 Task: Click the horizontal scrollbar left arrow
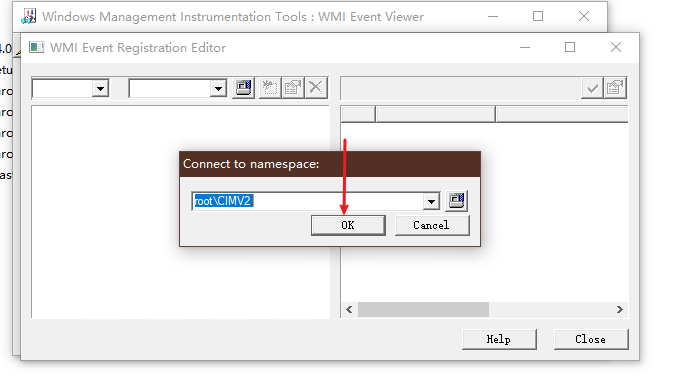coord(349,309)
